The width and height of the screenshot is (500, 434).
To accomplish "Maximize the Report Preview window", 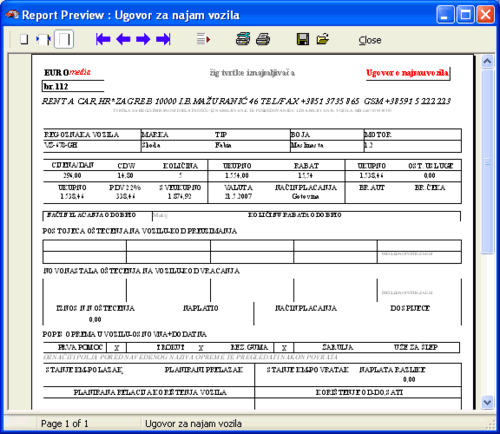I will tap(465, 15).
